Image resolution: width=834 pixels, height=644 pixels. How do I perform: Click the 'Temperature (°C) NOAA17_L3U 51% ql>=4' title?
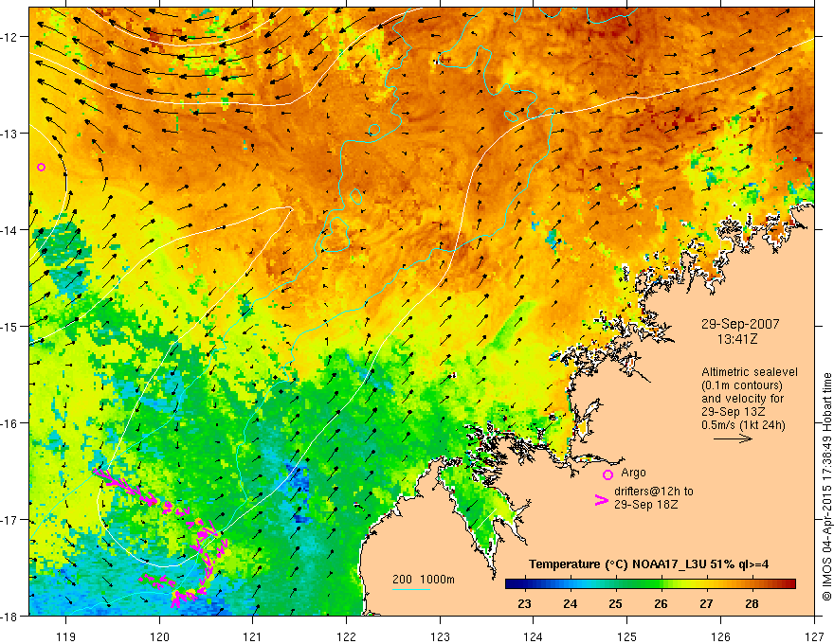(648, 564)
